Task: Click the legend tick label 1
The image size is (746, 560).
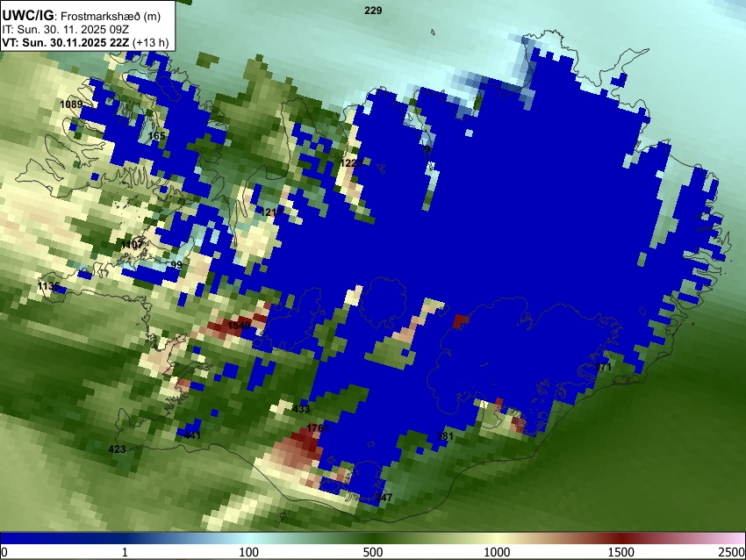Action: click(125, 552)
